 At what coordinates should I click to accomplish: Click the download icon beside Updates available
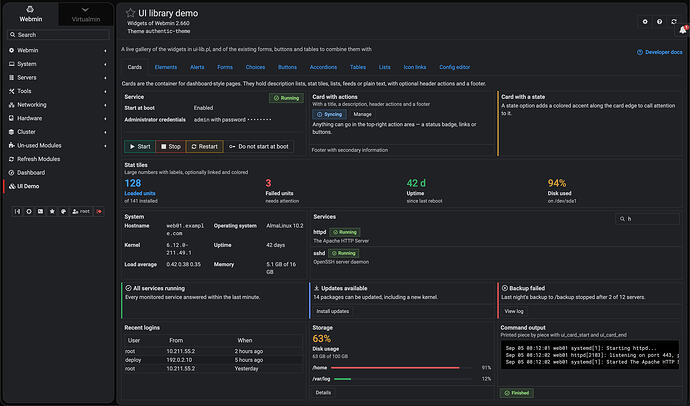(x=316, y=288)
